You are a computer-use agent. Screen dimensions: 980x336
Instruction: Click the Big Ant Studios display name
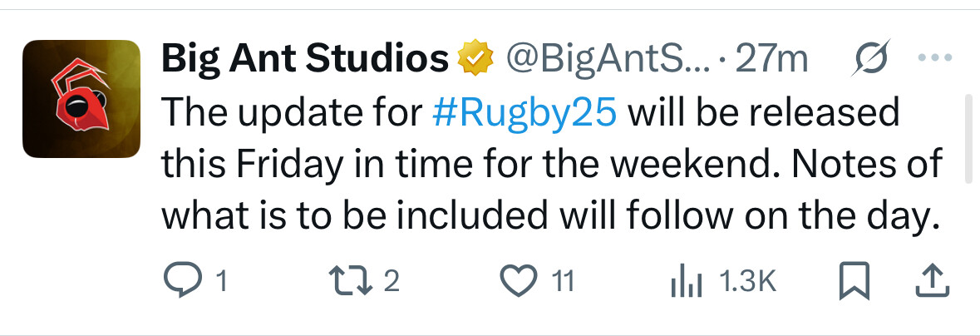point(304,59)
